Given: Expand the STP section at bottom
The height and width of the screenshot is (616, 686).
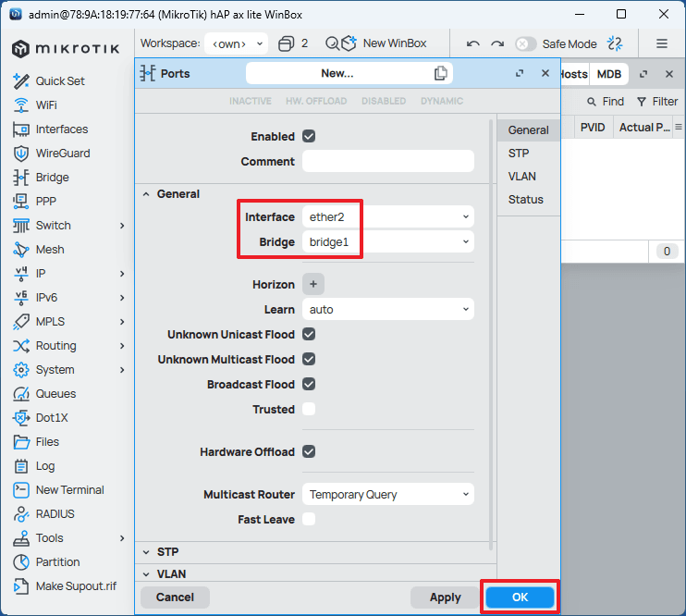Looking at the screenshot, I should (167, 552).
